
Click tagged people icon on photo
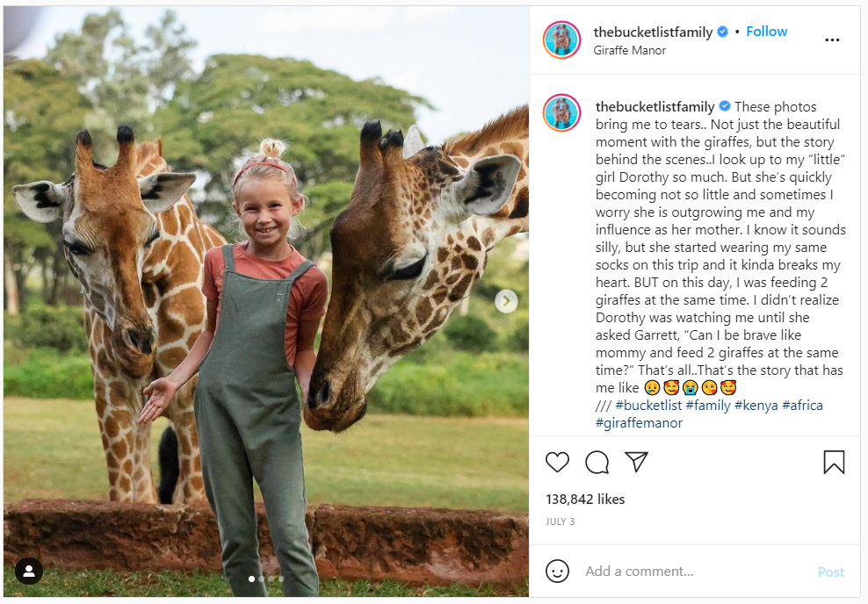click(29, 572)
